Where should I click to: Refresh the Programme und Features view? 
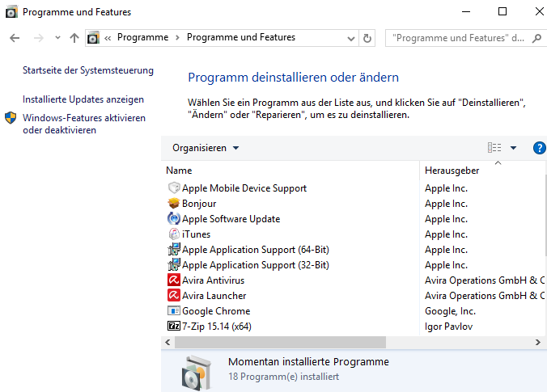tap(367, 38)
